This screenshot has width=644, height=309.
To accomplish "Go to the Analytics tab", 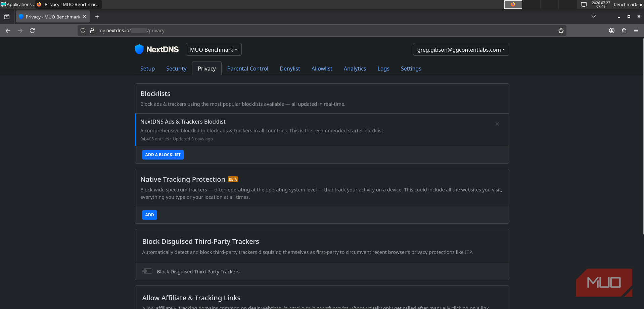I will pyautogui.click(x=355, y=69).
